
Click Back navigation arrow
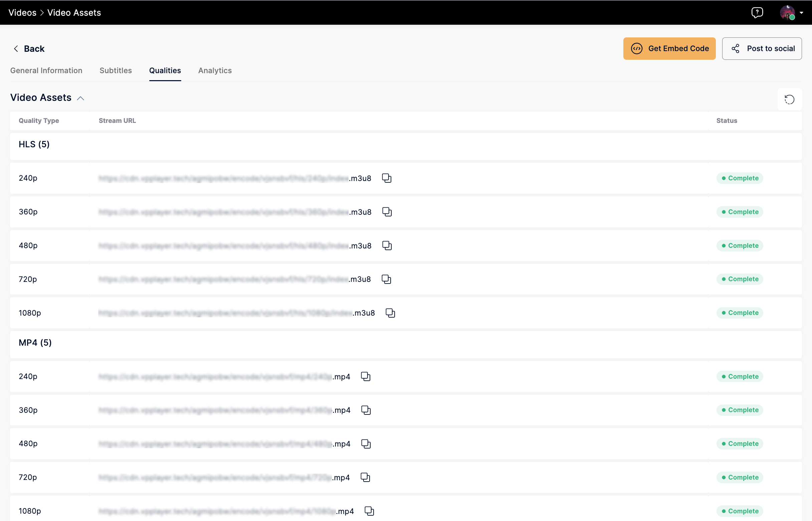(x=14, y=48)
